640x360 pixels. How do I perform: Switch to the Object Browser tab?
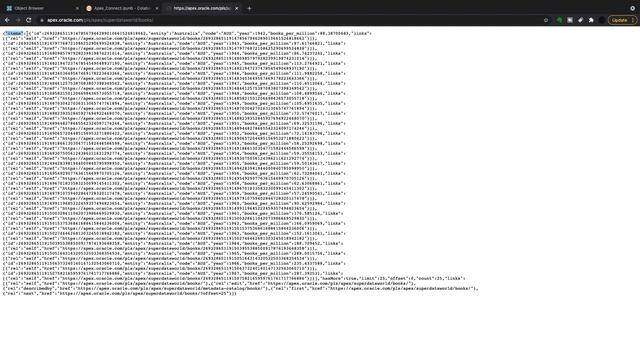(x=42, y=8)
